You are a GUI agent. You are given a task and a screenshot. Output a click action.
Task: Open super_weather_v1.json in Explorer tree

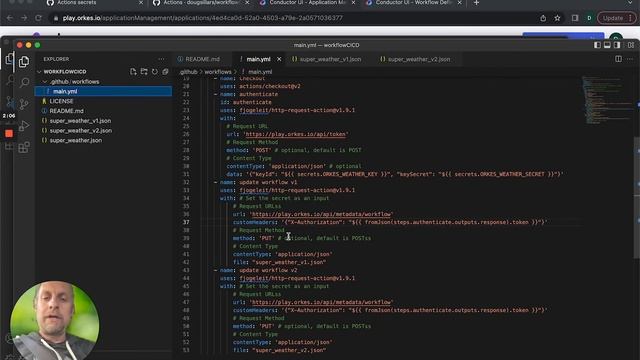click(103, 121)
